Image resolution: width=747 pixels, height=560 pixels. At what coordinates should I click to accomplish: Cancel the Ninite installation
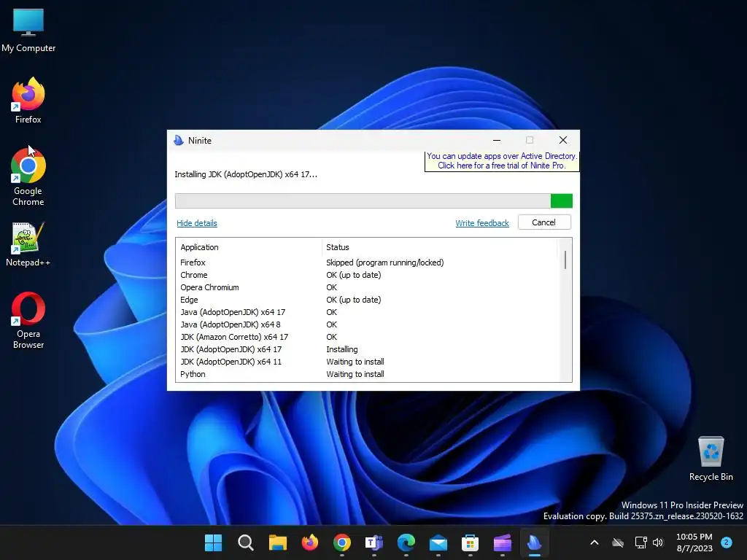coord(544,222)
